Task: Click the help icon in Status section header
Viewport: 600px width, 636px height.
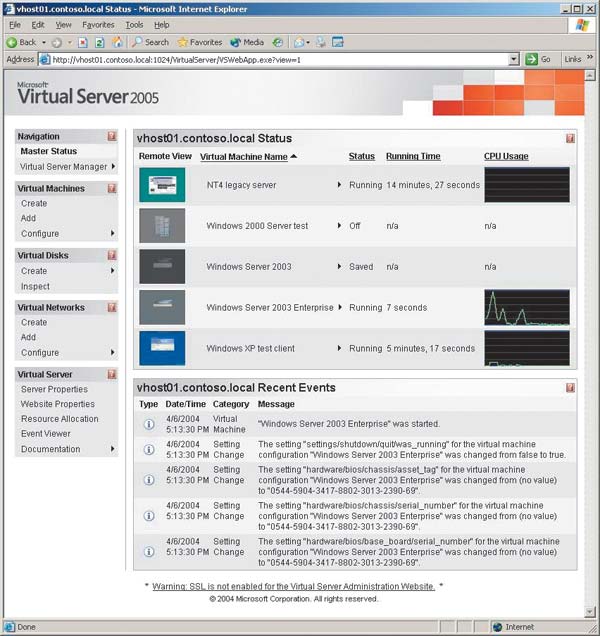Action: coord(570,139)
